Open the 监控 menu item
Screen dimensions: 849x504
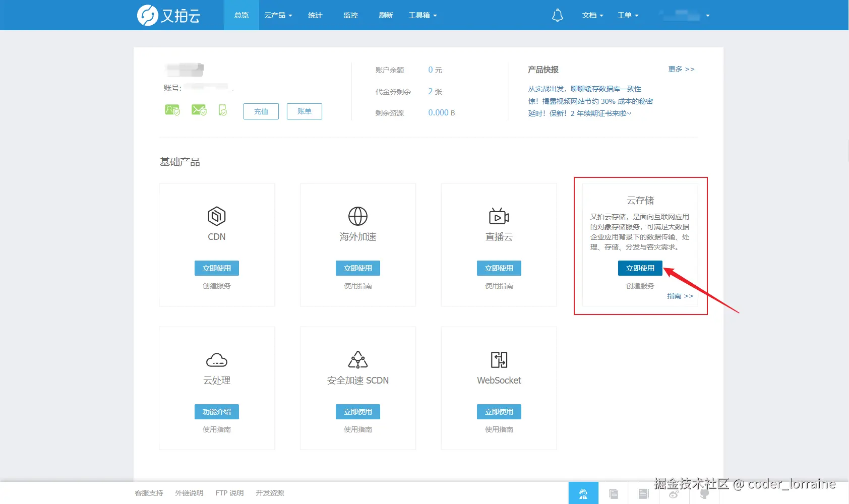(x=350, y=15)
